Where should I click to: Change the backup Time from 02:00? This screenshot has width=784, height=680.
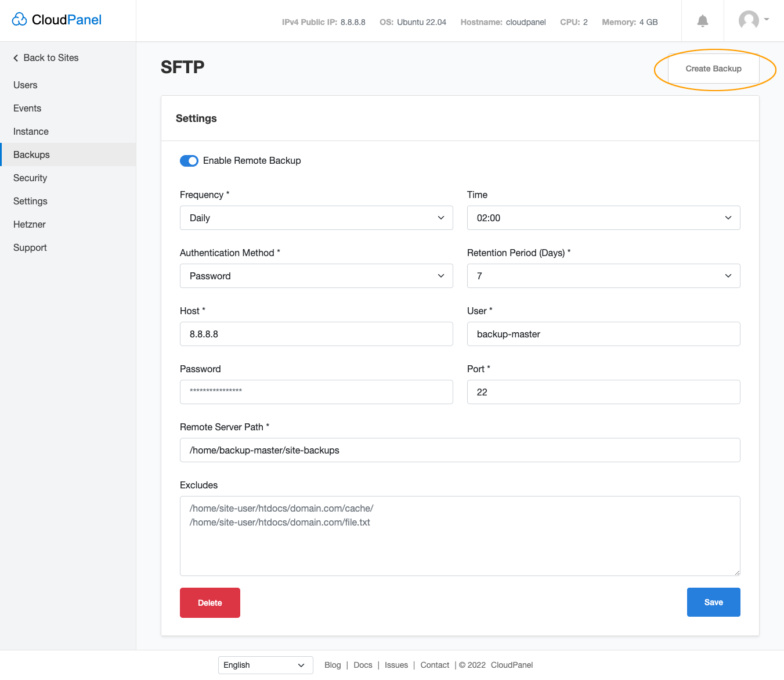(x=604, y=218)
